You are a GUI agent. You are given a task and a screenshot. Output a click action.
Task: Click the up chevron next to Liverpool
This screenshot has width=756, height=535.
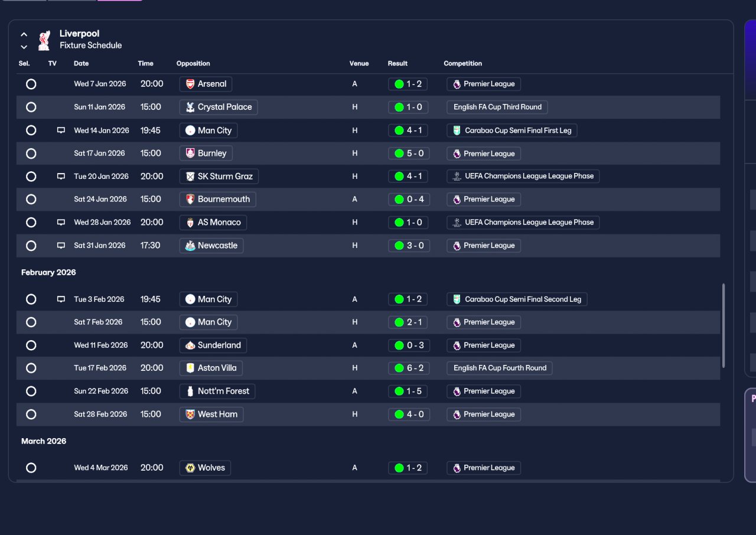24,34
